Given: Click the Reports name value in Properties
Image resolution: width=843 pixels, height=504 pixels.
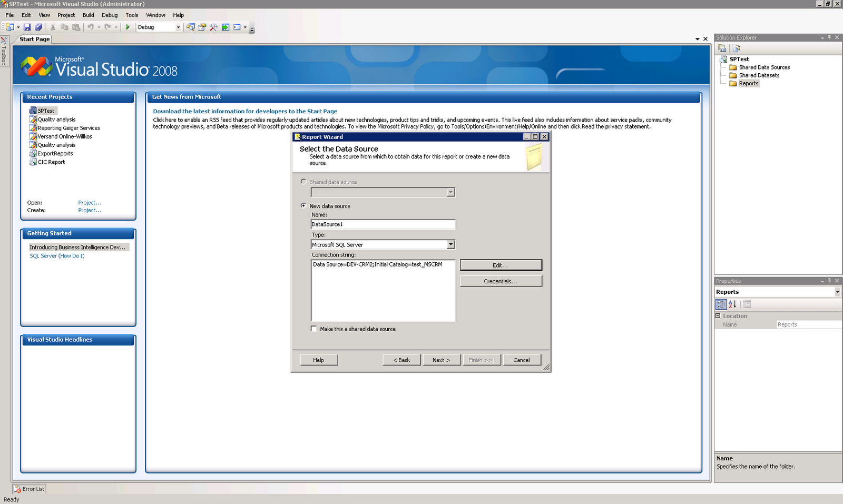Looking at the screenshot, I should click(809, 324).
